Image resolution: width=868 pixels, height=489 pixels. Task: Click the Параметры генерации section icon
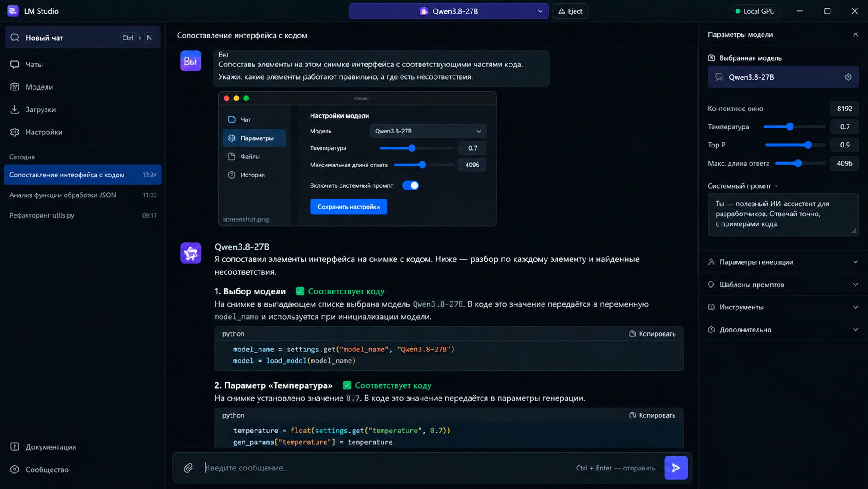[x=712, y=262]
